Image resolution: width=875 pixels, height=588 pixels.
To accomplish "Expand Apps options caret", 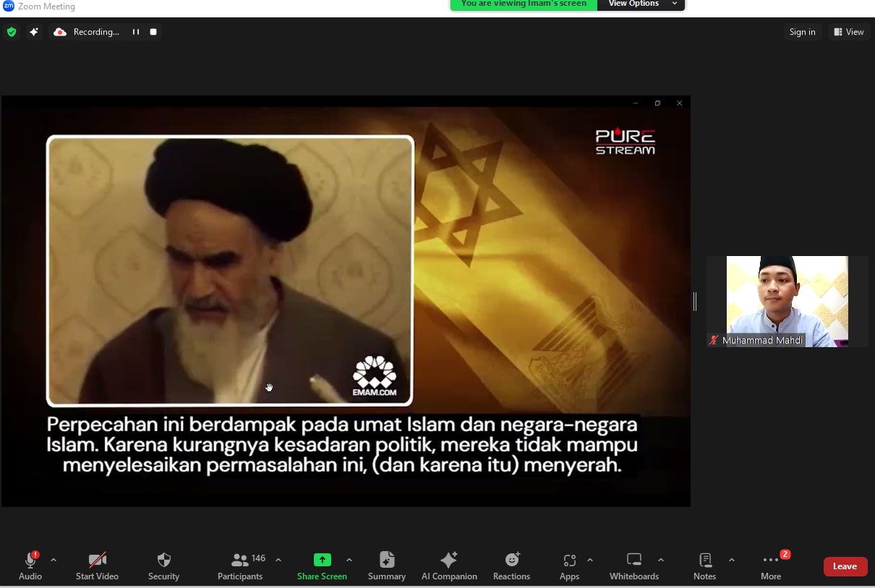I will pyautogui.click(x=590, y=560).
